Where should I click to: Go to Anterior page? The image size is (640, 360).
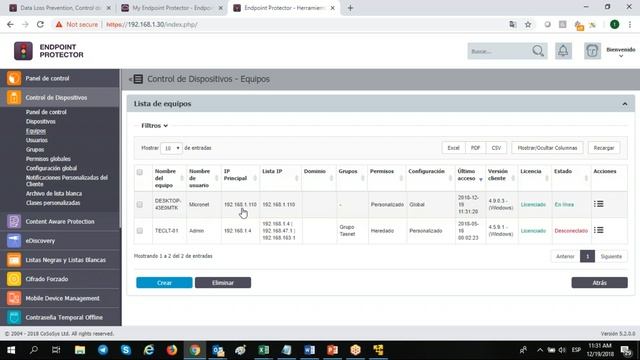coord(565,256)
